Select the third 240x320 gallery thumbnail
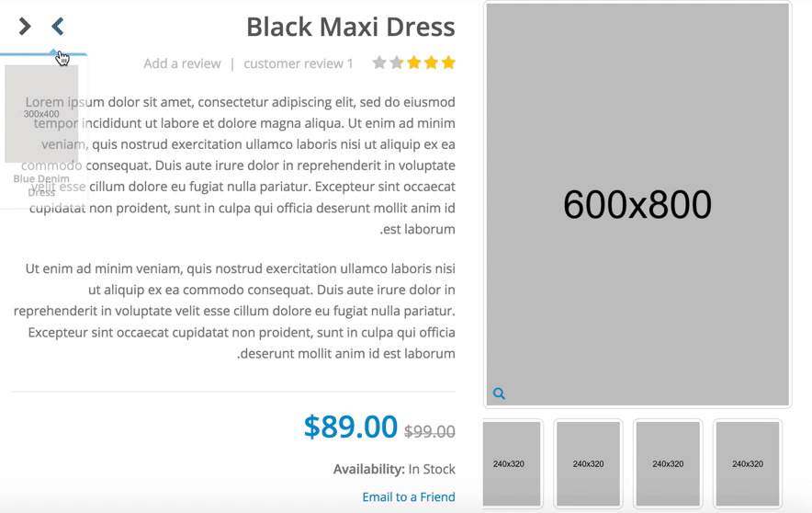 [668, 463]
